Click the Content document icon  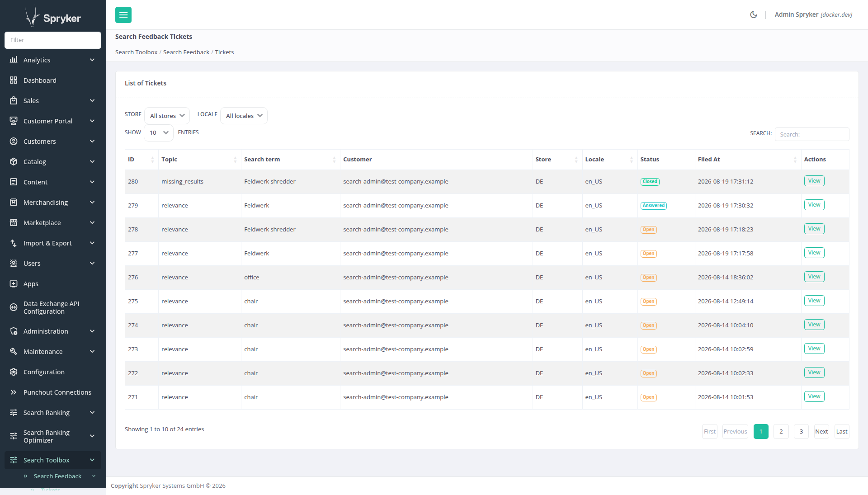point(14,182)
